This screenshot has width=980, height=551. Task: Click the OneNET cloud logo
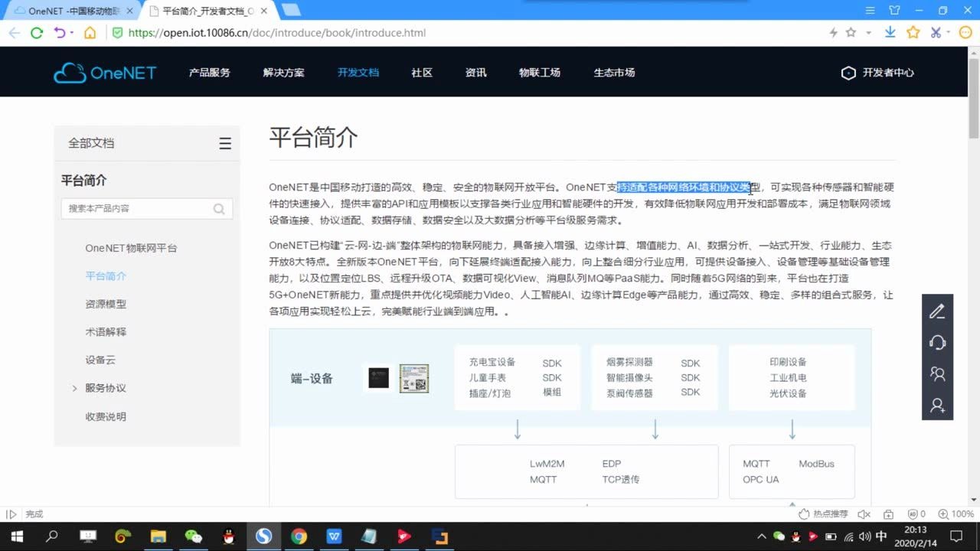pos(105,73)
